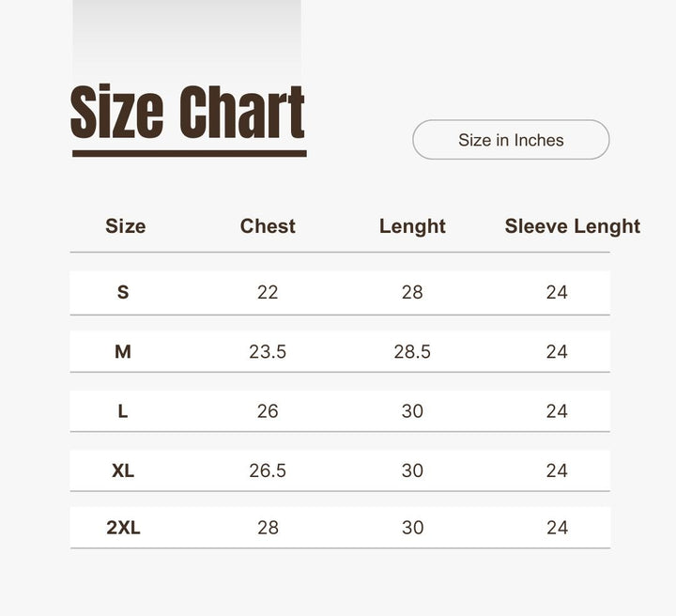Click chest value 28 for size 2XL
Screen dimensions: 676x616
(x=268, y=528)
